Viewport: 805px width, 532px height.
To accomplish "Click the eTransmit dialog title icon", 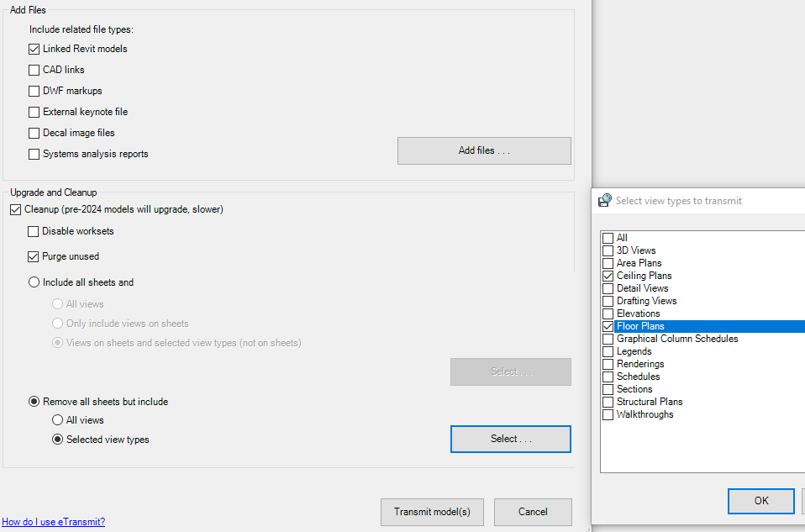I will pos(605,200).
